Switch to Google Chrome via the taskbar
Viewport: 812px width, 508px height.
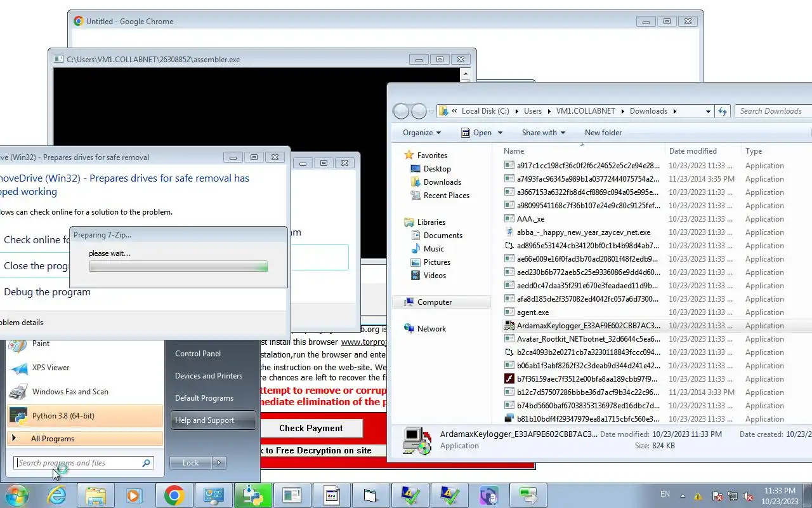174,495
